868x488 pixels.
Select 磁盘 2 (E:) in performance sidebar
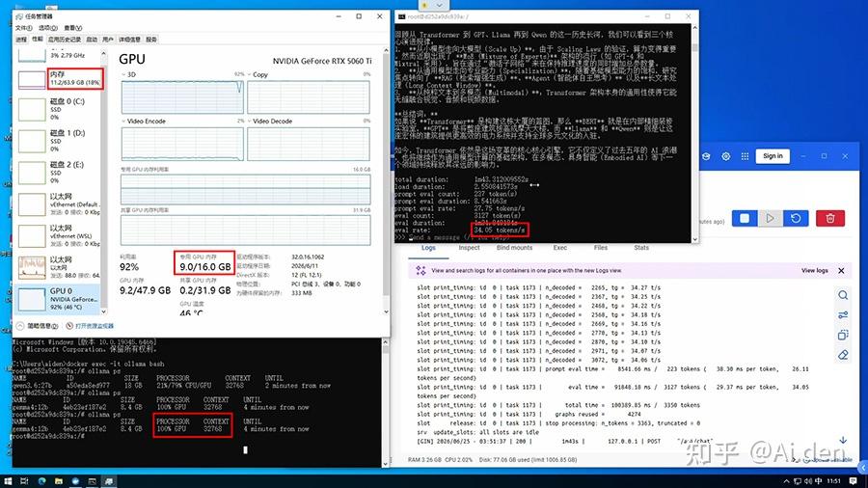(x=58, y=172)
